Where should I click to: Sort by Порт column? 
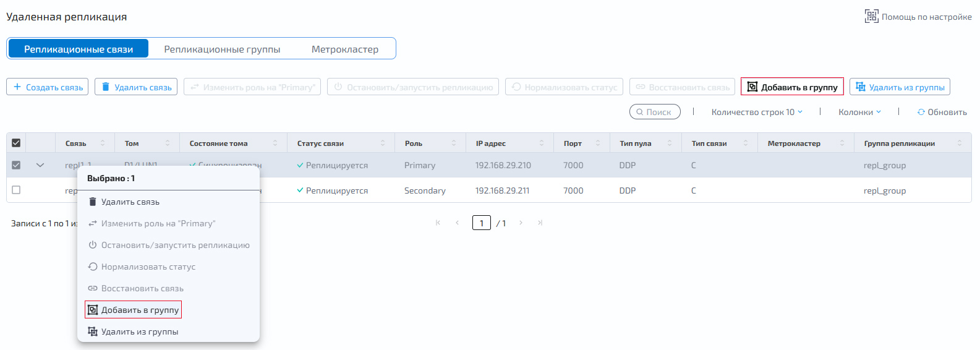pyautogui.click(x=598, y=143)
